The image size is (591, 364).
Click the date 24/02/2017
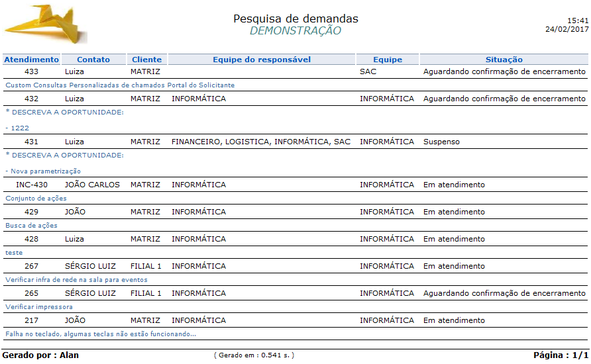(x=567, y=29)
